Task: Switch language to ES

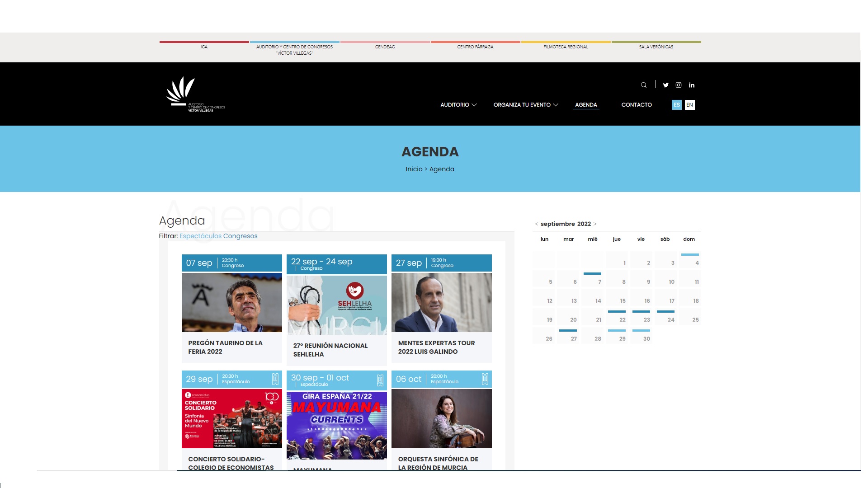Action: point(676,105)
